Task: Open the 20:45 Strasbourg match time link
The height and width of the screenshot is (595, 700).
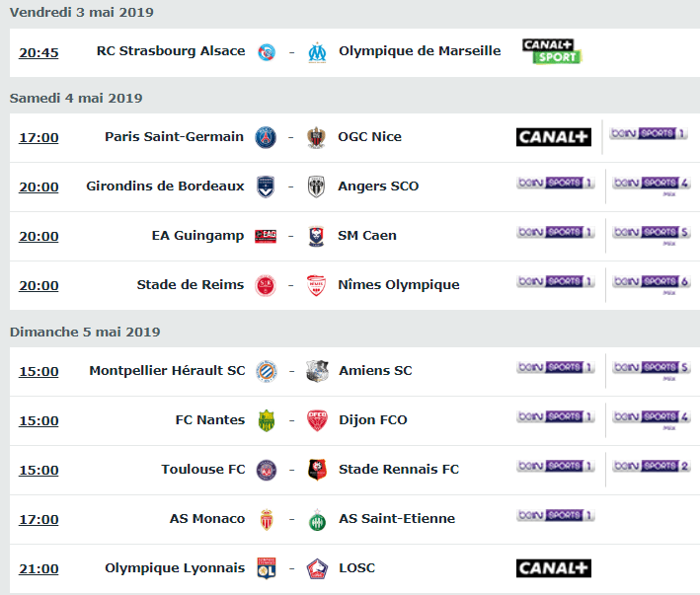Action: pyautogui.click(x=39, y=52)
